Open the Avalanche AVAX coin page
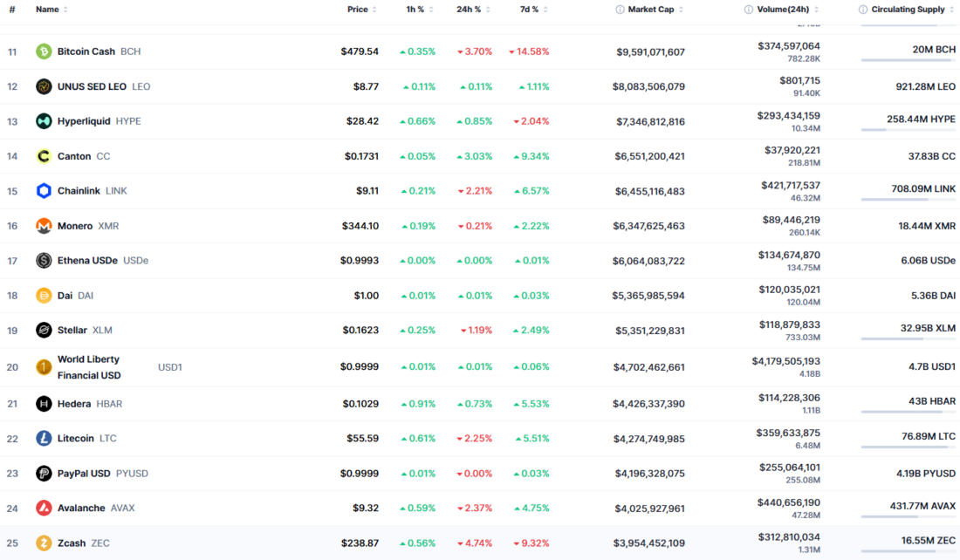Viewport: 960px width, 560px height. pyautogui.click(x=95, y=508)
